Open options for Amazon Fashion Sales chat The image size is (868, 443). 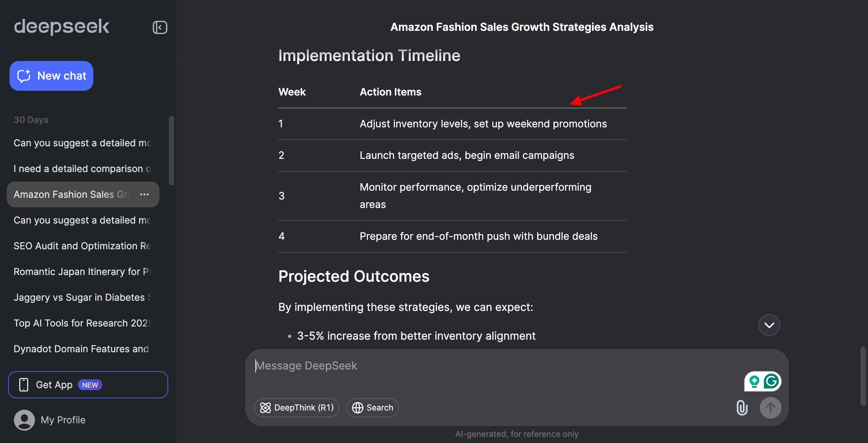coord(144,194)
